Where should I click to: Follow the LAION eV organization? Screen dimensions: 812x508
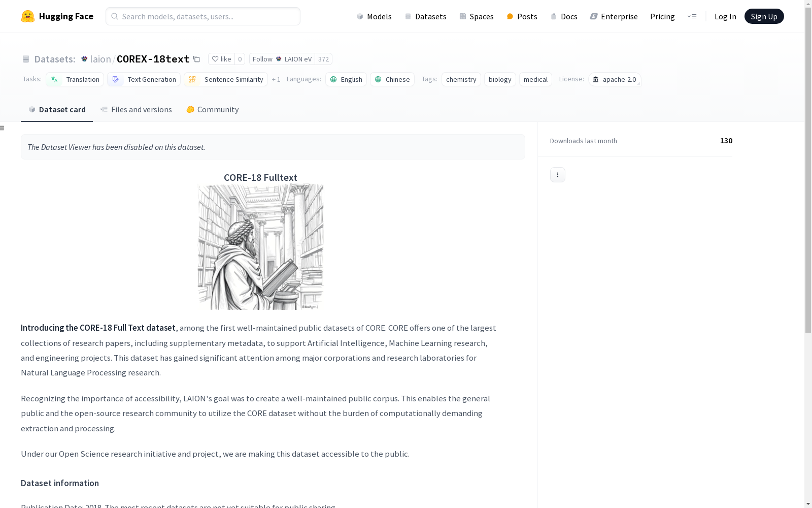(x=282, y=59)
